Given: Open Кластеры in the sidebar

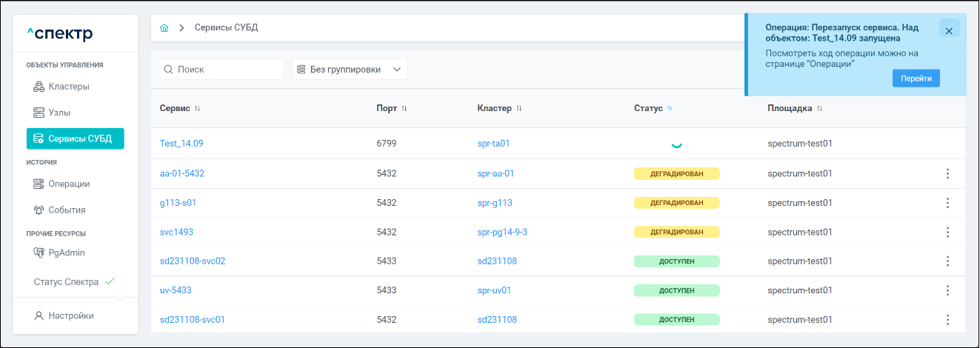Looking at the screenshot, I should click(68, 87).
